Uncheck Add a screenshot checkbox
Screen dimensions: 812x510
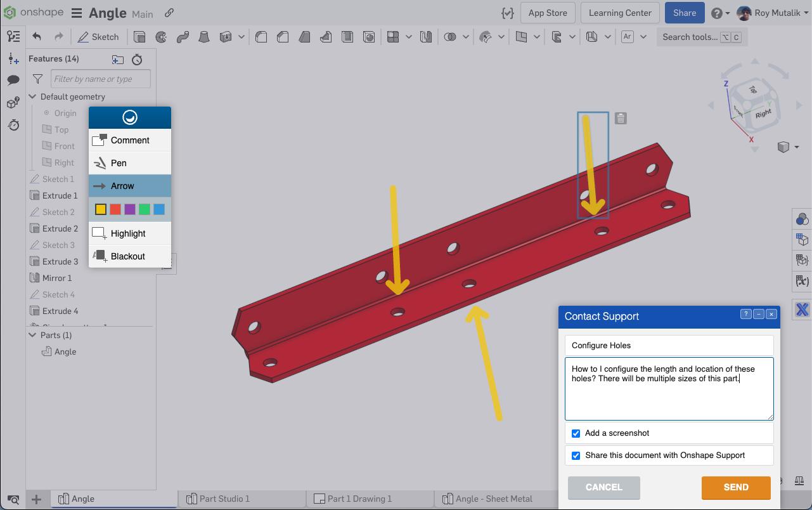coord(576,433)
